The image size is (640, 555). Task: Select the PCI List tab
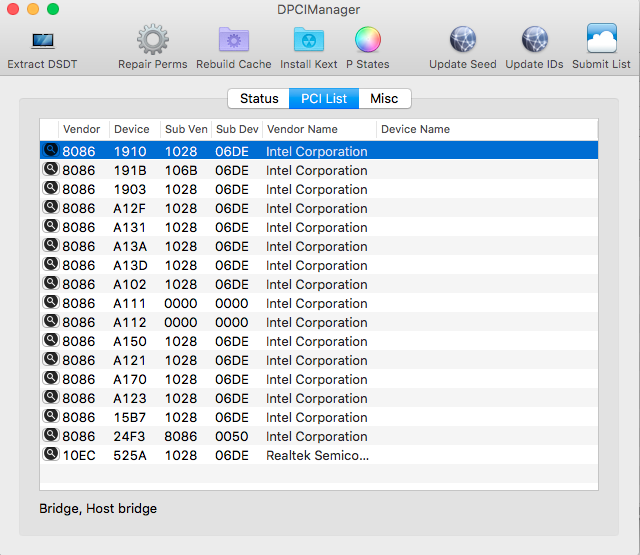[324, 99]
